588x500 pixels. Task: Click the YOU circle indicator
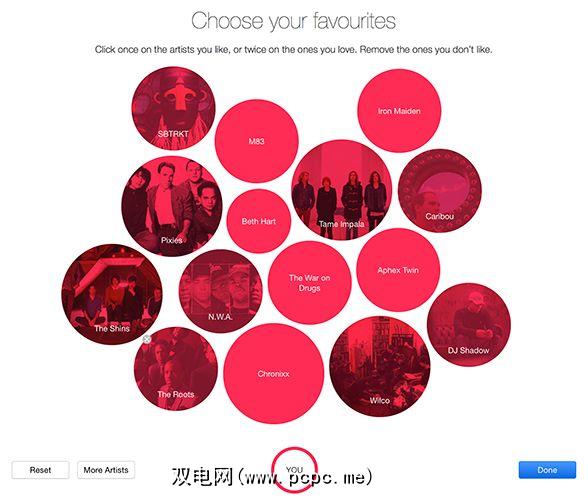tap(294, 469)
